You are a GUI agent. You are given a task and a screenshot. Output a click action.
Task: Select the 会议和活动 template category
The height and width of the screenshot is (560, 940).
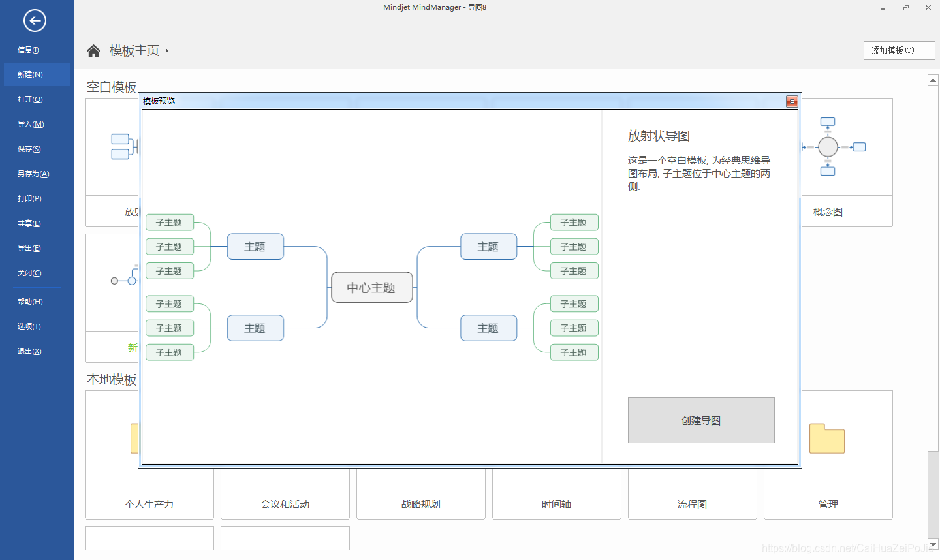285,504
